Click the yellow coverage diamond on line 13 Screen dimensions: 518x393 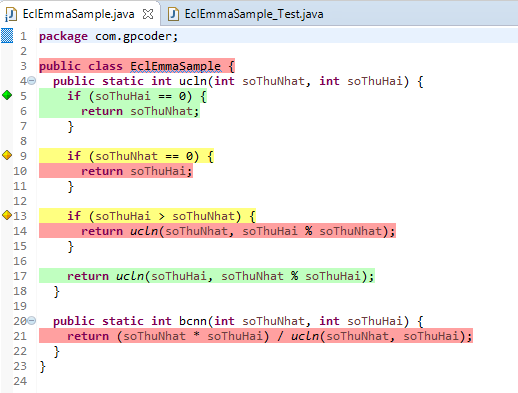tap(7, 215)
